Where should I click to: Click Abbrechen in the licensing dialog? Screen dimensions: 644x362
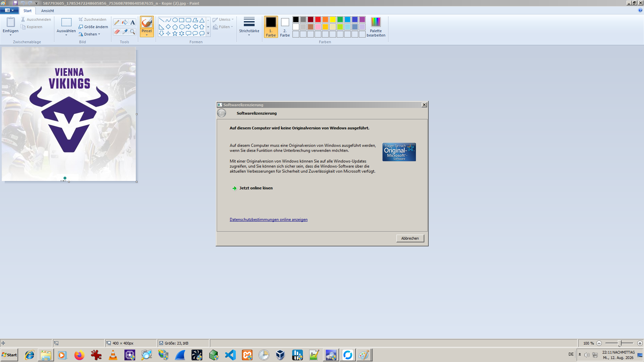(x=410, y=238)
